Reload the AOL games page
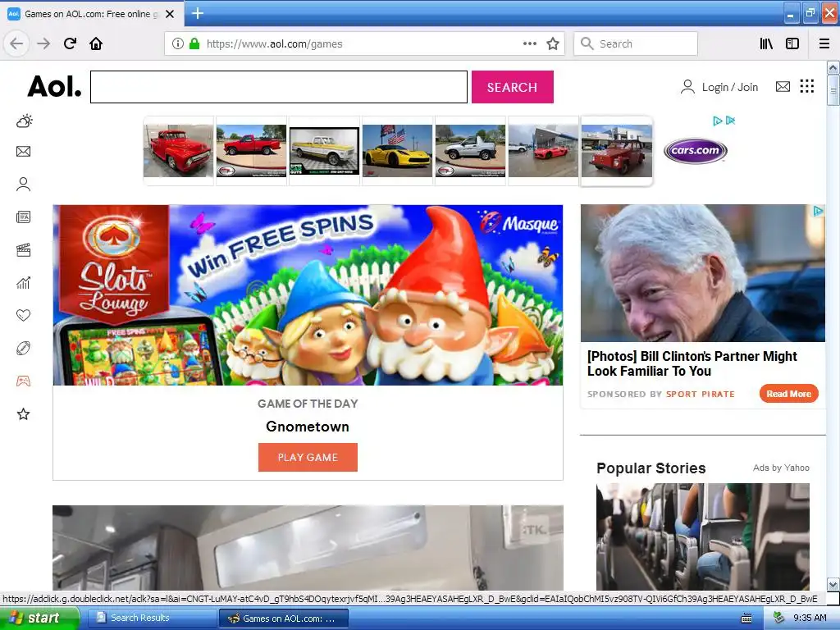The height and width of the screenshot is (630, 840). coord(70,43)
